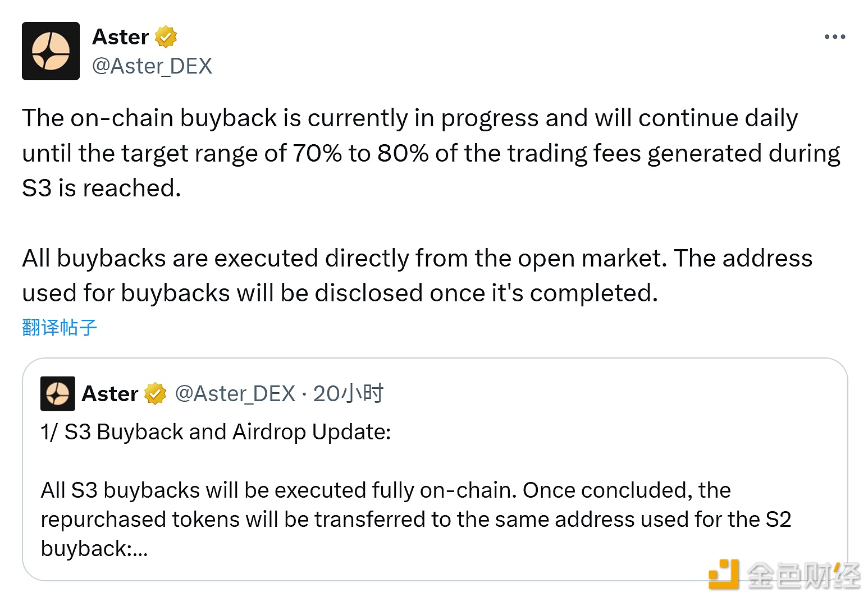Viewport: 868px width, 597px height.
Task: Click the "1/ S3 Buyback and Airdrop Update:" heading
Action: (x=216, y=432)
